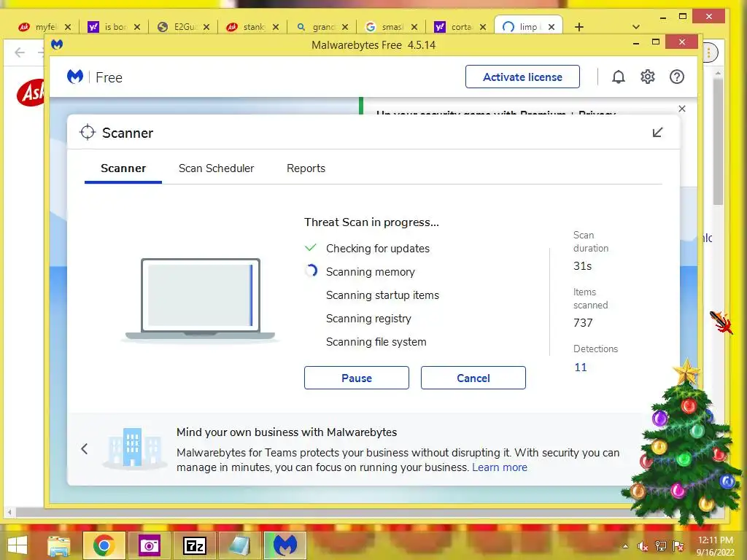Click the Scanning file system text
The height and width of the screenshot is (560, 747).
pos(376,342)
